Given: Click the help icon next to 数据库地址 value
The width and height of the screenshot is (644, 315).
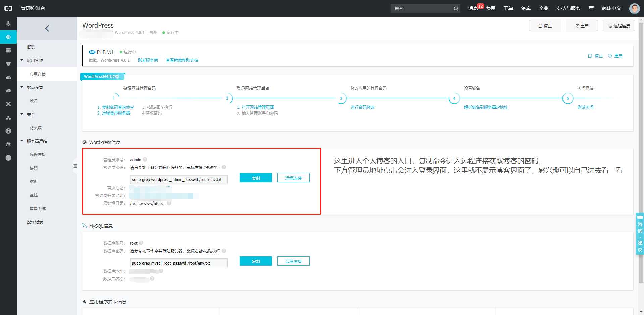Looking at the screenshot, I should coord(161,271).
